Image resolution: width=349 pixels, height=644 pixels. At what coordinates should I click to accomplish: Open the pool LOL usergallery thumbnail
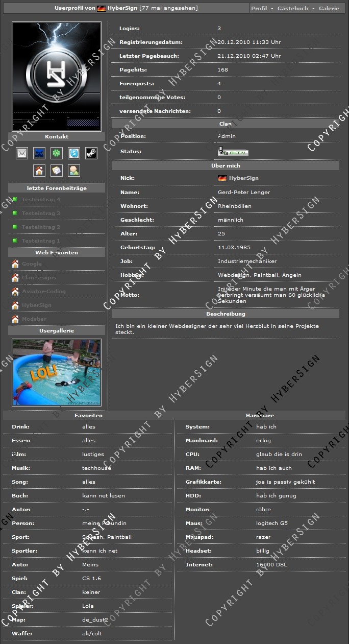click(x=57, y=372)
